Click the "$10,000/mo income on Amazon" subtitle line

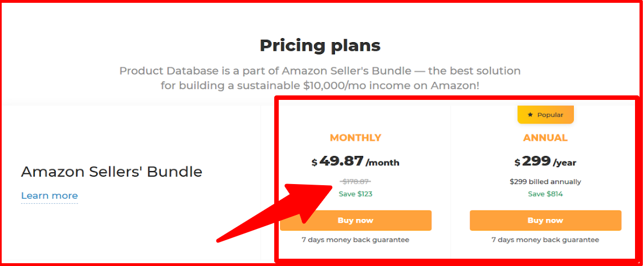coord(320,86)
